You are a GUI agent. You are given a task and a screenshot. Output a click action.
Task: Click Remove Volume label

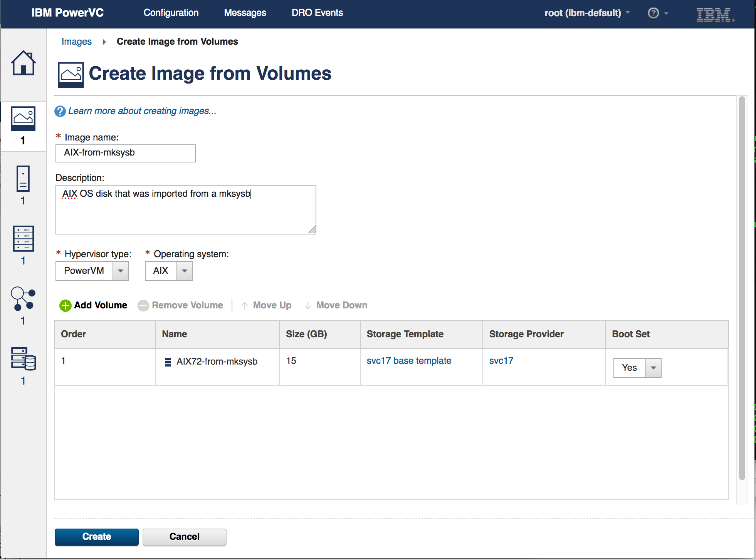point(187,305)
